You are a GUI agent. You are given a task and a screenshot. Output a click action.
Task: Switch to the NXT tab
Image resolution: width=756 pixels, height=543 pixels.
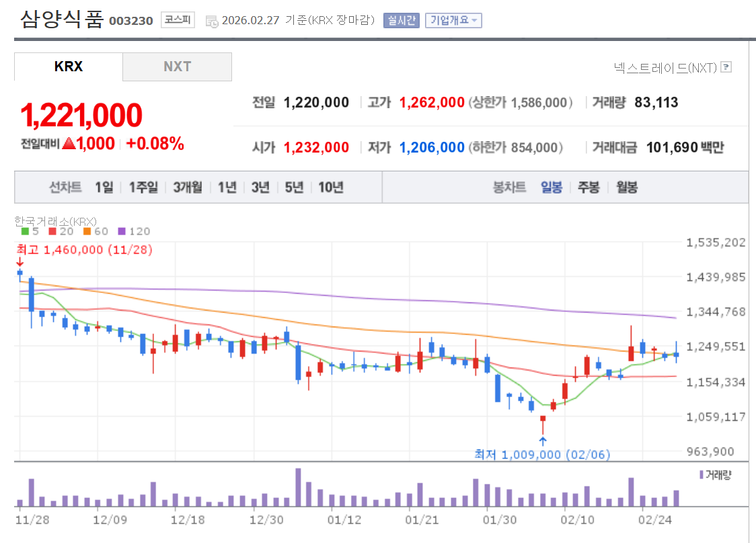(176, 67)
